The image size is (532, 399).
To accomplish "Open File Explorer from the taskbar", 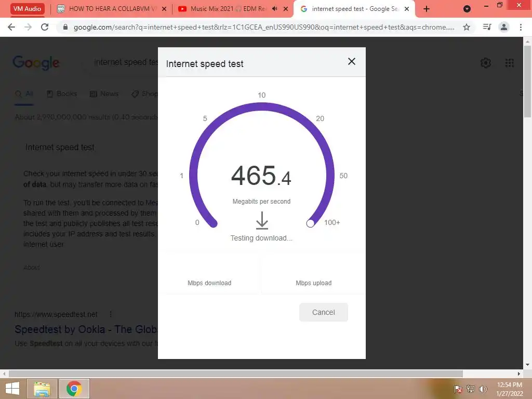I will pos(42,389).
